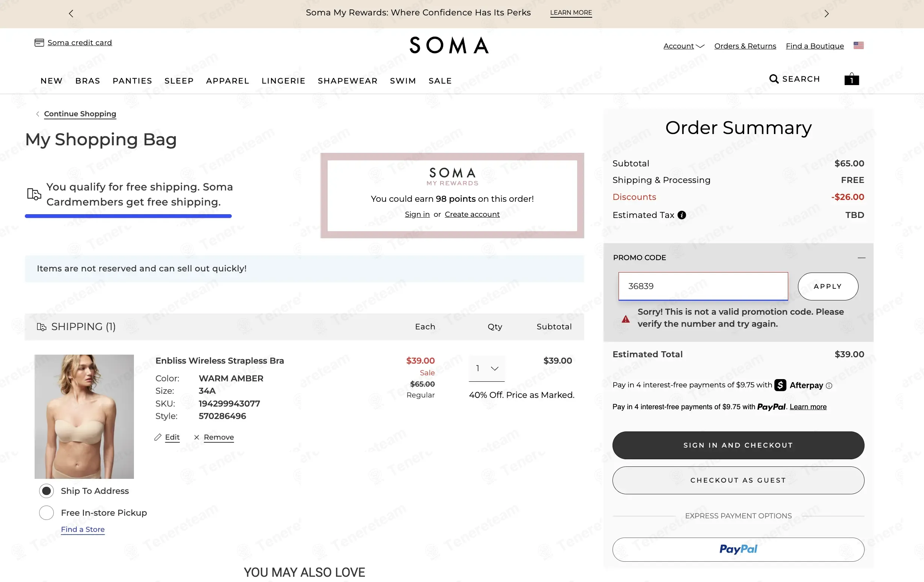Open the NEW menu
This screenshot has width=924, height=582.
click(52, 81)
